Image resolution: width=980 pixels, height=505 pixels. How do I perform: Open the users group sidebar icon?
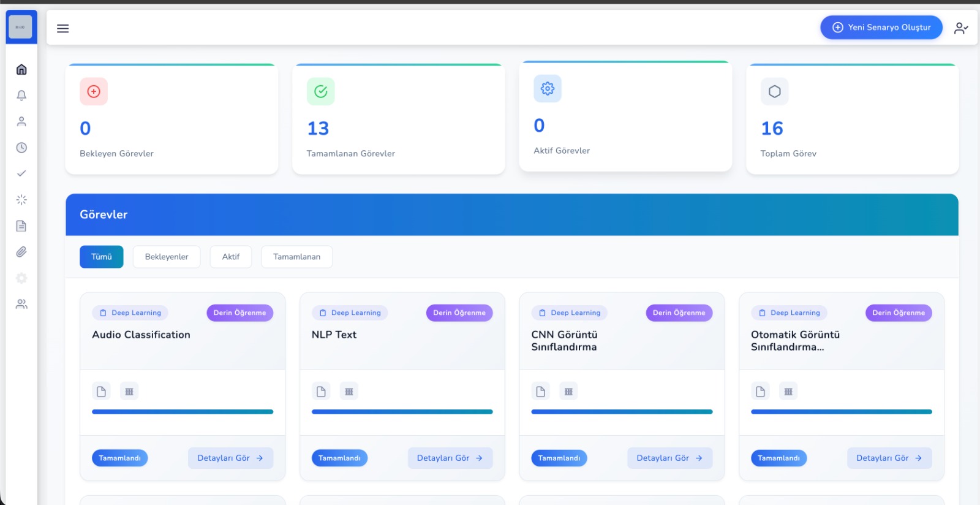point(21,304)
